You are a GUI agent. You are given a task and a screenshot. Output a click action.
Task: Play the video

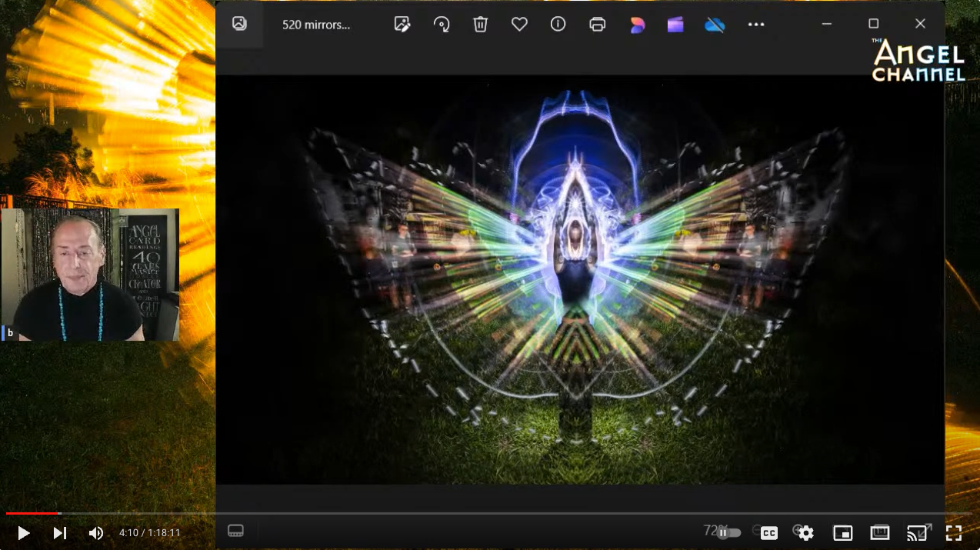(23, 533)
